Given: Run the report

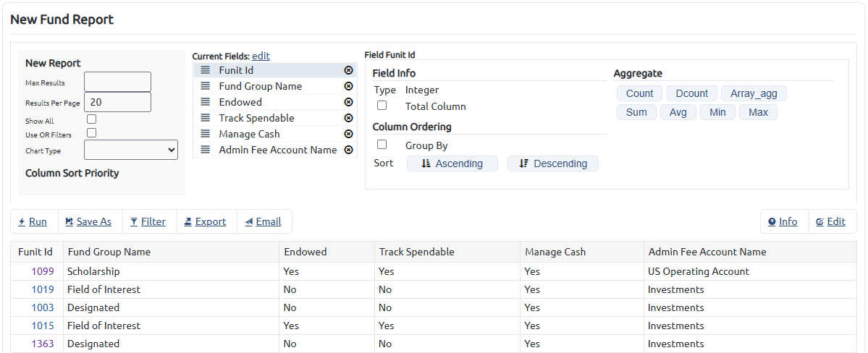Looking at the screenshot, I should (x=33, y=222).
